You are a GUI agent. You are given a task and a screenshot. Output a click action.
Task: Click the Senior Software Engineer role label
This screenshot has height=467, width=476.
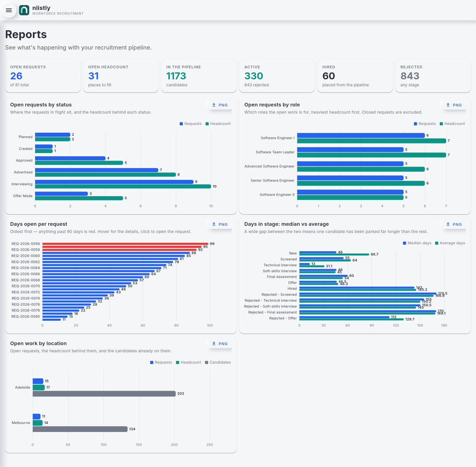click(272, 181)
